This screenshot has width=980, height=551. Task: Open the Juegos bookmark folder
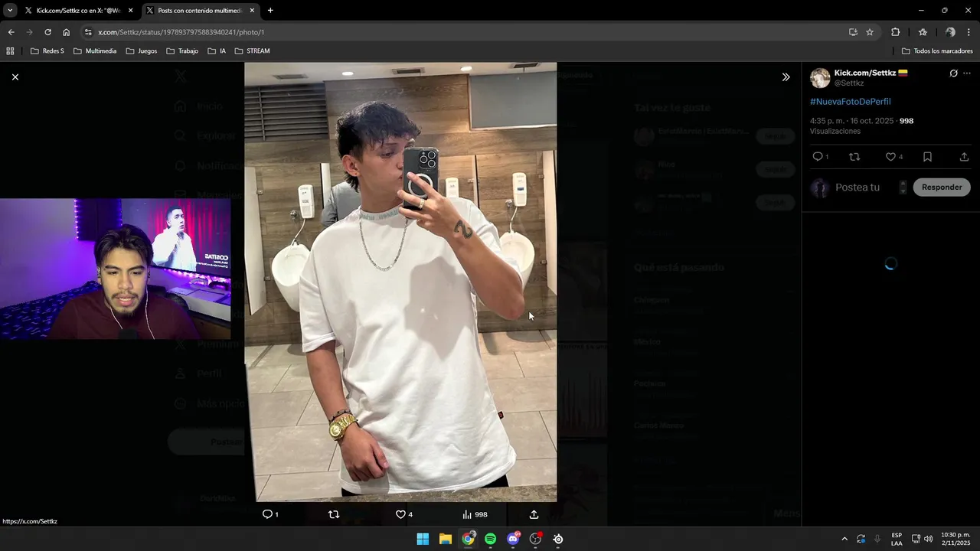tap(142, 51)
